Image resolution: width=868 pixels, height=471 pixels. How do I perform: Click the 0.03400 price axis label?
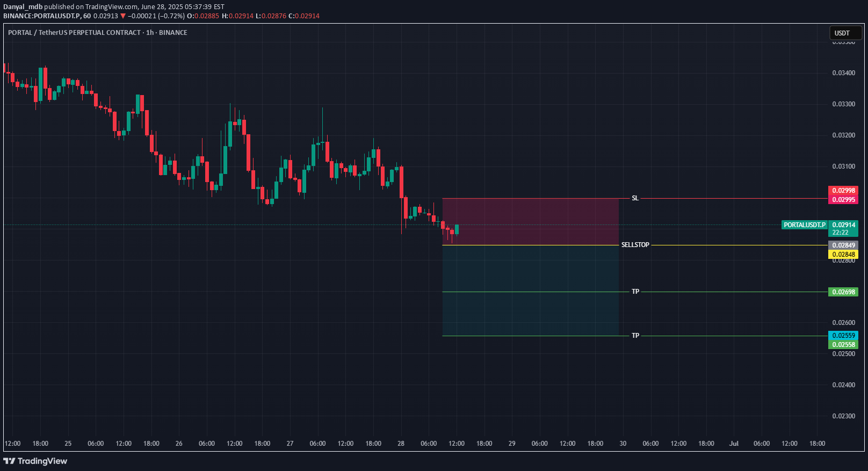point(843,73)
